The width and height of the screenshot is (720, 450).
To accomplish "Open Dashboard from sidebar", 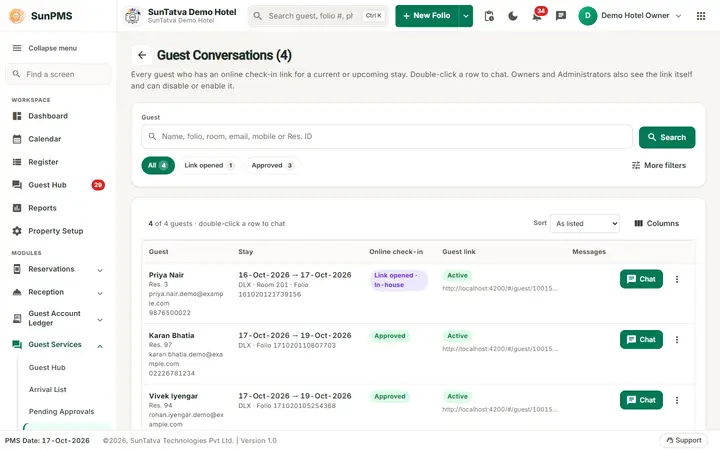I will click(48, 116).
